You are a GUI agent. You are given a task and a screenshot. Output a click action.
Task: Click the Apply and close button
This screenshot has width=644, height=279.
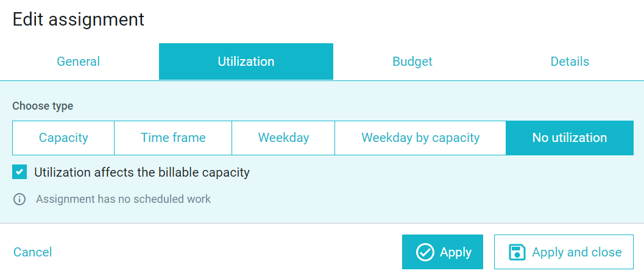(x=564, y=252)
